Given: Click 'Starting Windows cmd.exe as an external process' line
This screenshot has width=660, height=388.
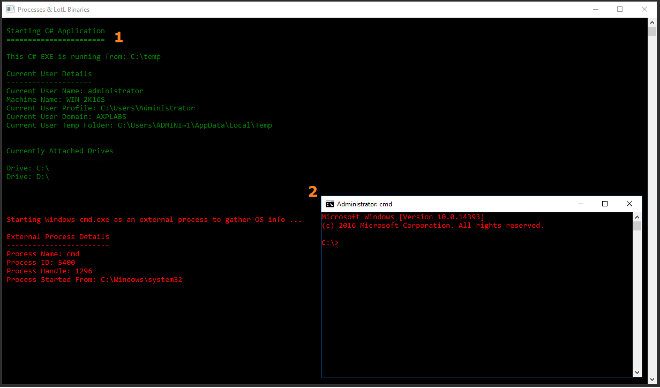Looking at the screenshot, I should click(x=154, y=220).
